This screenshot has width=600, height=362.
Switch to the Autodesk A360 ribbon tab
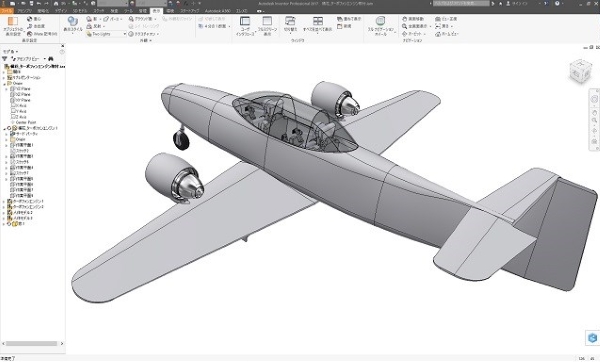click(218, 11)
